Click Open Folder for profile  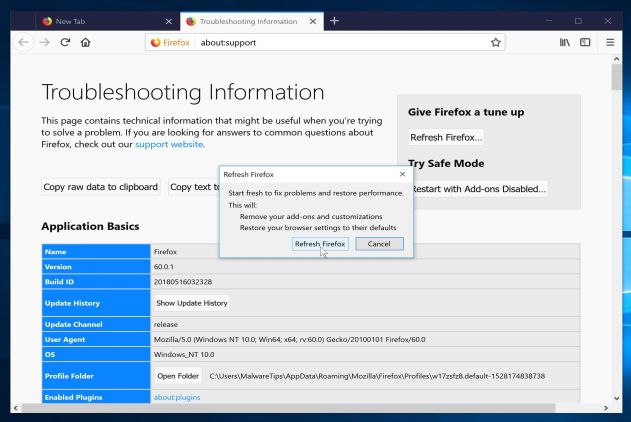pyautogui.click(x=178, y=376)
